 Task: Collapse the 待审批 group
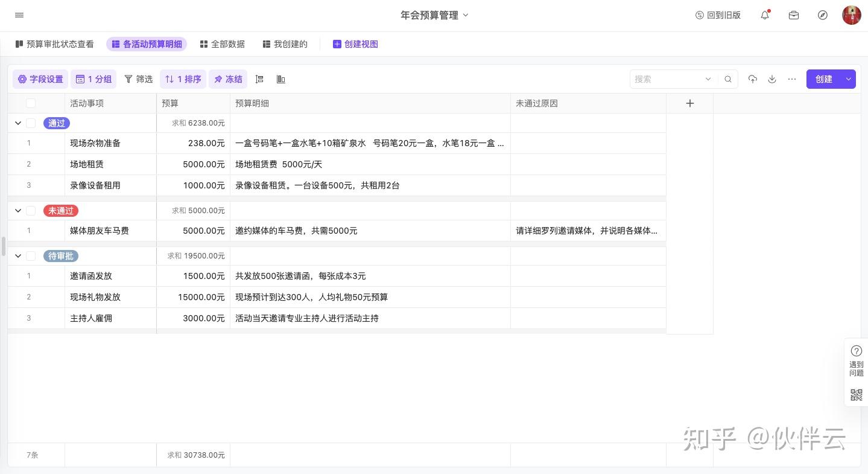tap(18, 256)
